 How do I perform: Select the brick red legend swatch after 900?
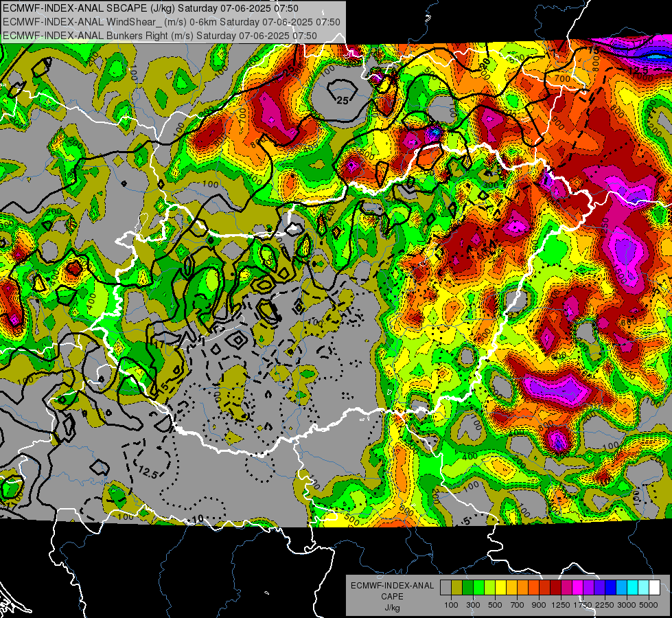[x=545, y=588]
